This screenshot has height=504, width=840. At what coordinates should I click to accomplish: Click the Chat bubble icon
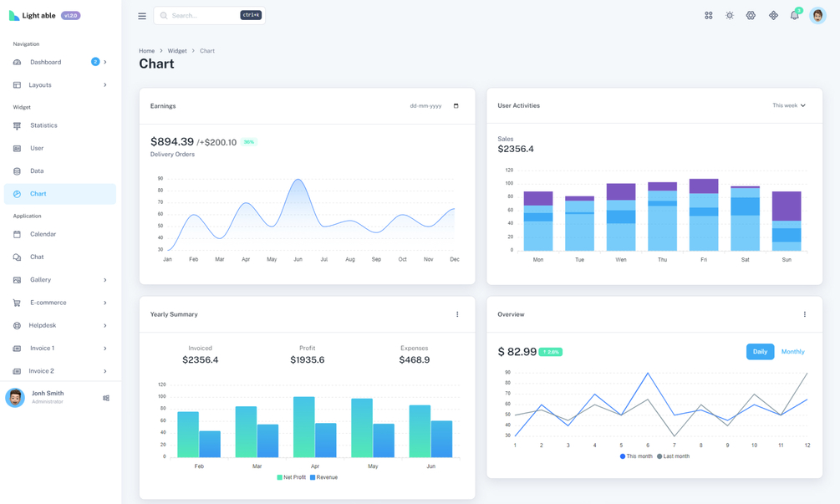coord(18,257)
